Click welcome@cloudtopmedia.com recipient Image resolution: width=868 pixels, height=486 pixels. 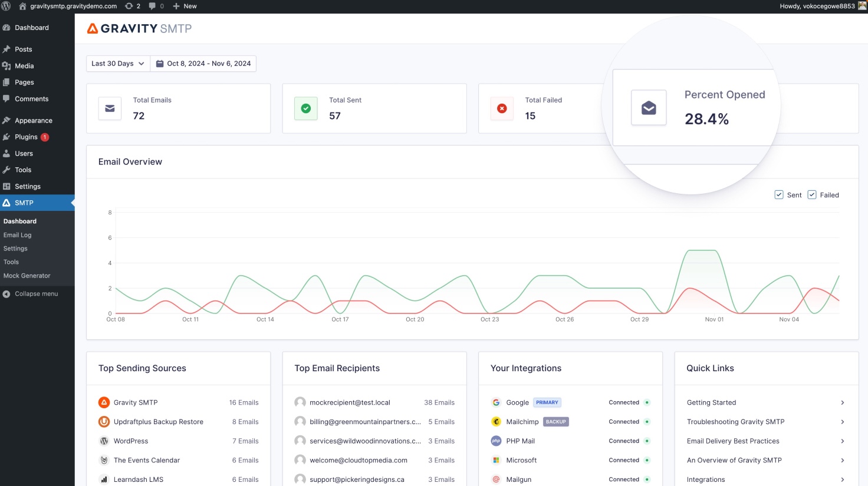pyautogui.click(x=359, y=461)
